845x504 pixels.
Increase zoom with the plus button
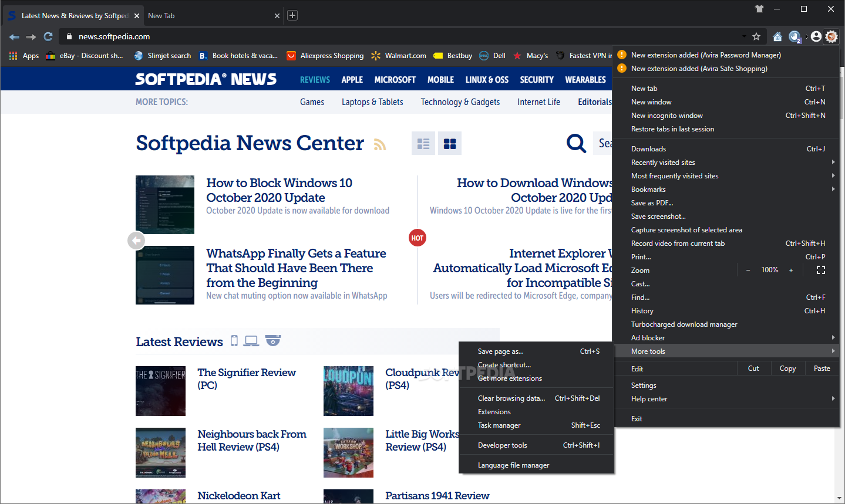click(791, 270)
